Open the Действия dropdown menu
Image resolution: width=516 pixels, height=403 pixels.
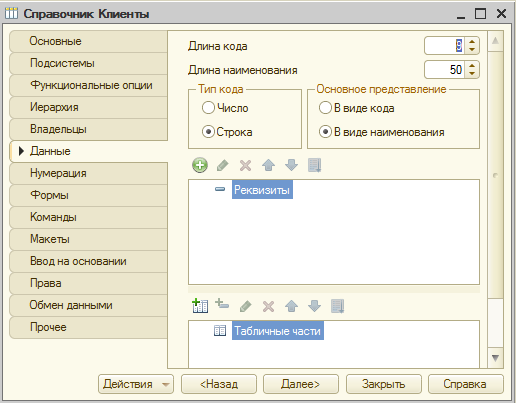[x=136, y=384]
